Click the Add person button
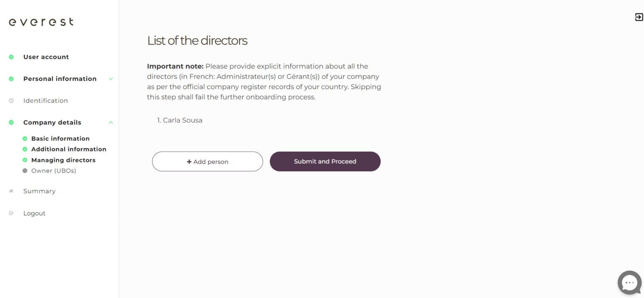Screen dimensions: 644x298 pos(208,162)
